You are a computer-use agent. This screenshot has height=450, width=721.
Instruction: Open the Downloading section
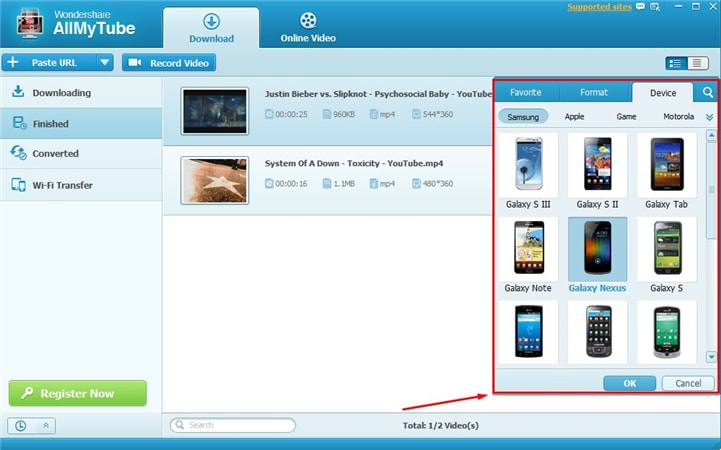[81, 92]
